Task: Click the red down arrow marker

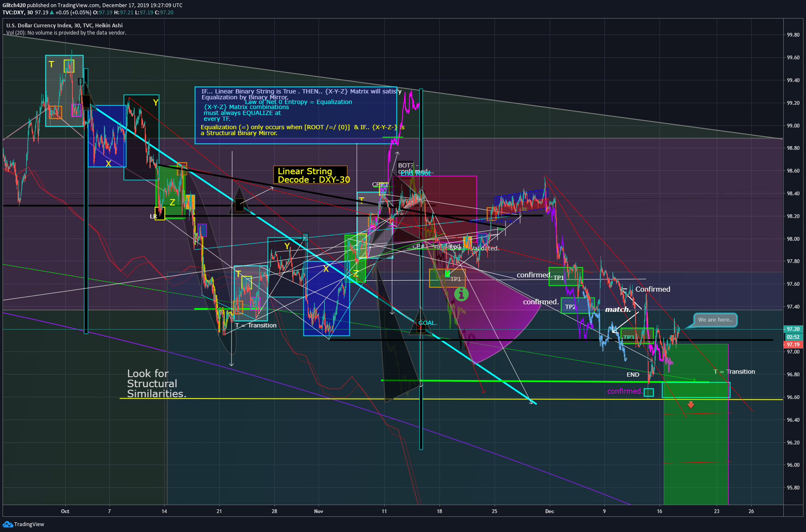Action: [691, 405]
